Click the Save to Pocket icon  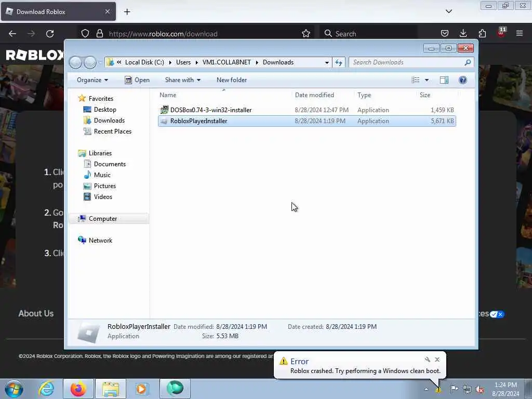click(x=445, y=33)
